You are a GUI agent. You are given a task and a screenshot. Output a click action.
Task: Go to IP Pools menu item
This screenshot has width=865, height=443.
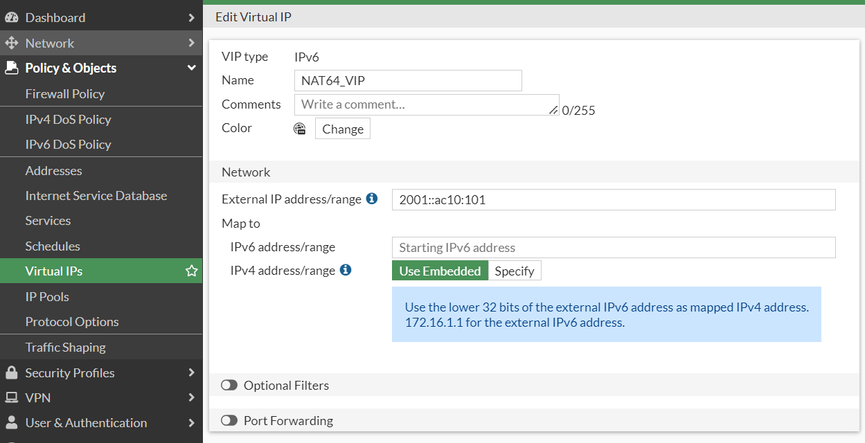coord(47,297)
